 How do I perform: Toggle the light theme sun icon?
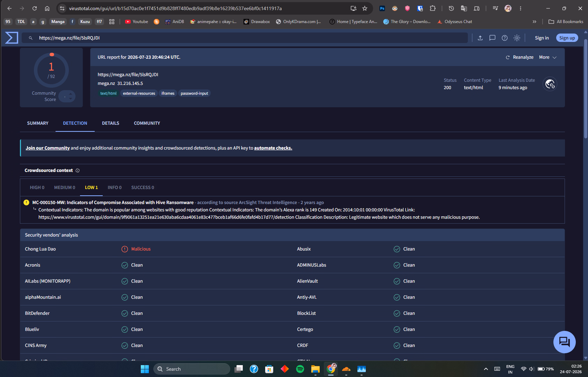pyautogui.click(x=517, y=38)
